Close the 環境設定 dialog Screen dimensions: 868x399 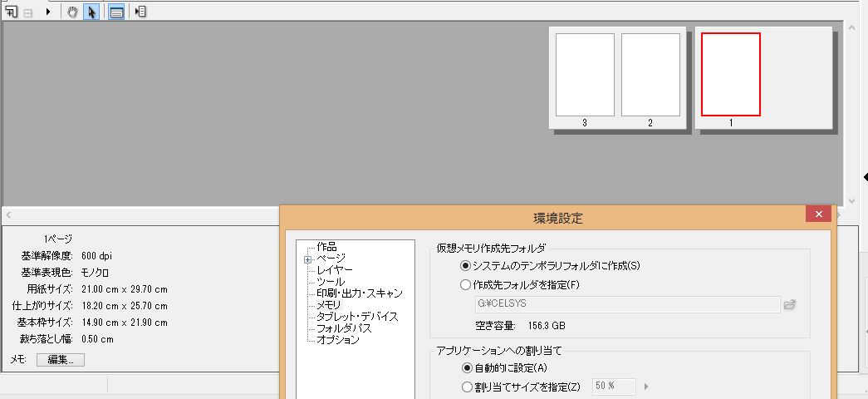click(818, 214)
